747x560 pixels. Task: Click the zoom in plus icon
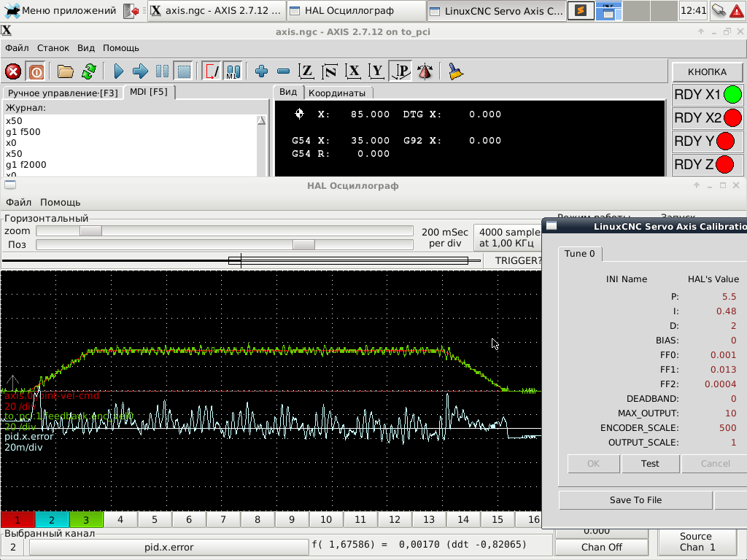tap(261, 71)
